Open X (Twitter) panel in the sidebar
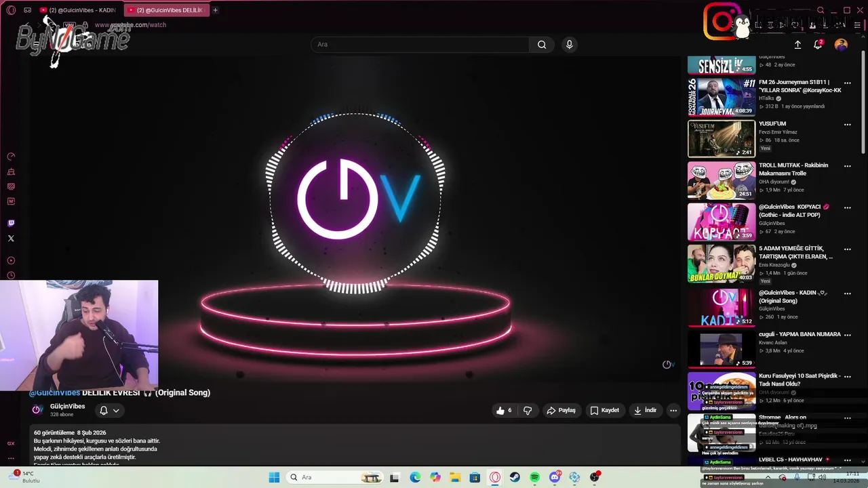 coord(11,238)
